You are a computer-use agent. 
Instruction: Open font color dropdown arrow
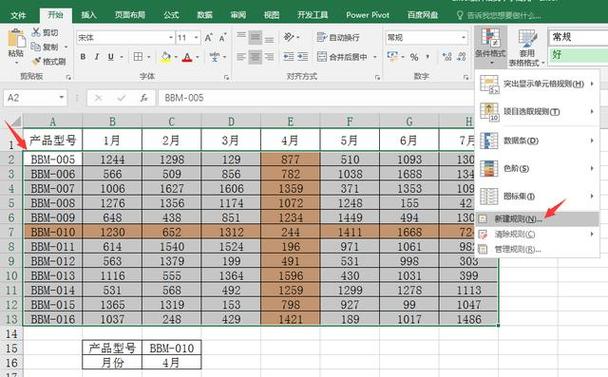point(197,57)
